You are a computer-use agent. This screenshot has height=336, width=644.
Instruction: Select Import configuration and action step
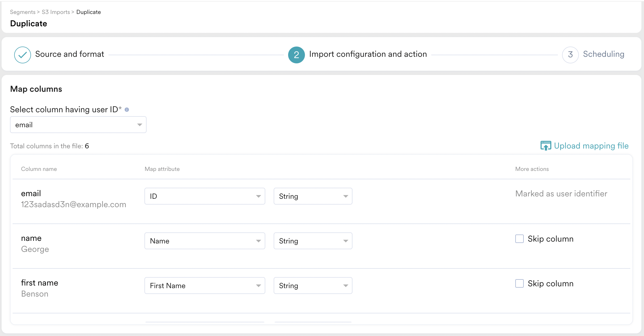(368, 54)
